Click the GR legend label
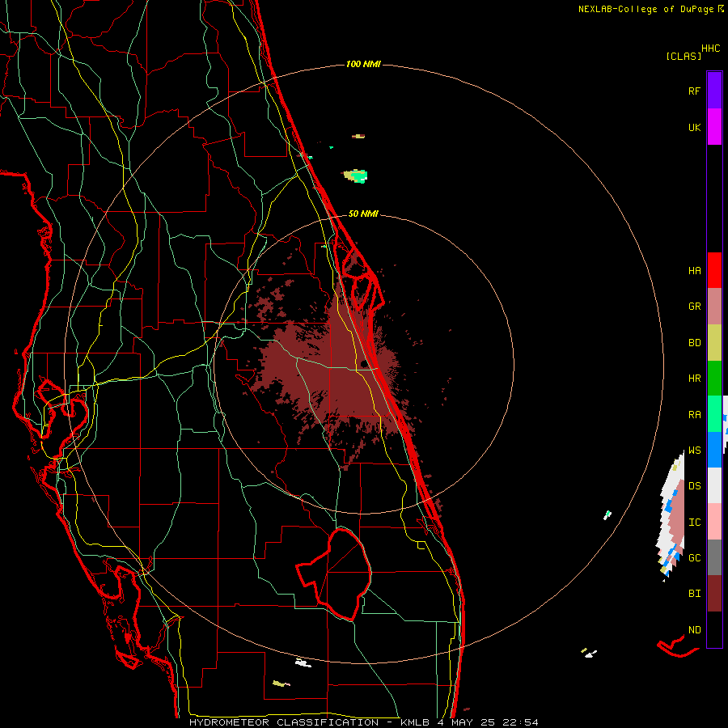This screenshot has width=728, height=728. pos(694,307)
